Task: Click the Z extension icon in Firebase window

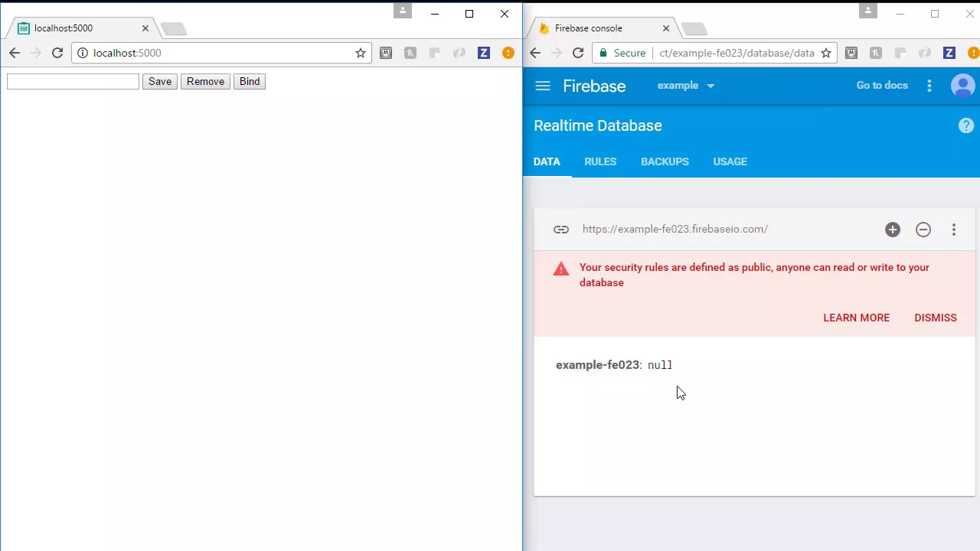Action: coord(949,53)
